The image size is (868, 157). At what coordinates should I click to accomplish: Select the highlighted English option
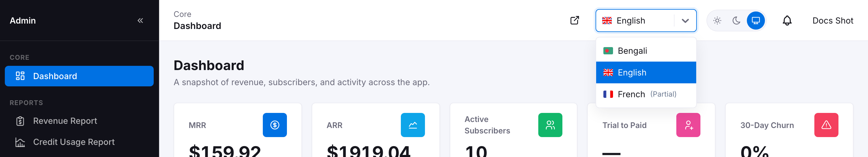646,72
